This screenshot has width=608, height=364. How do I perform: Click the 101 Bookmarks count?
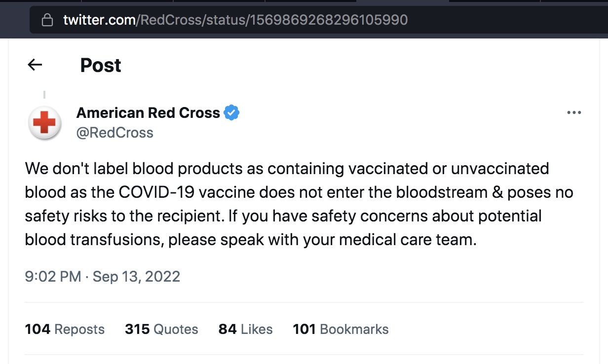[x=341, y=329]
